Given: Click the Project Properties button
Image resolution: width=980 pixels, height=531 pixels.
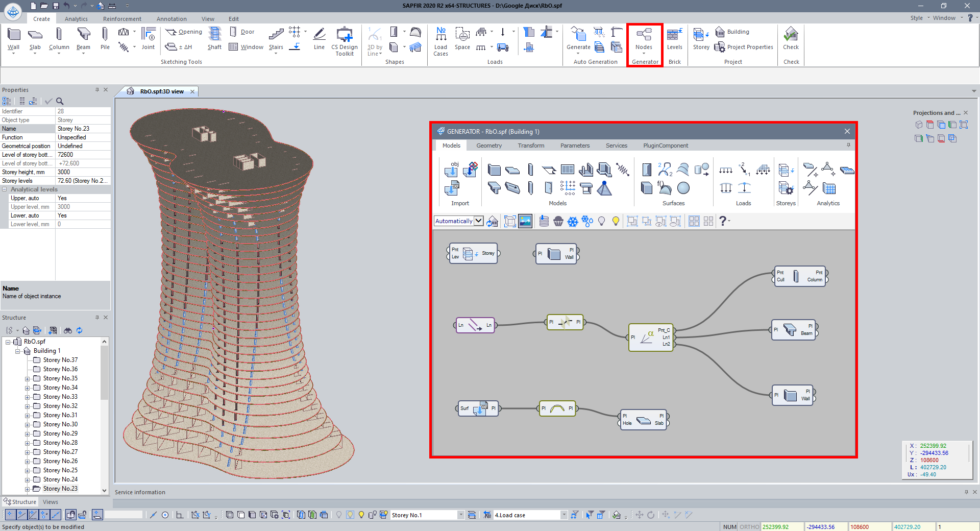Looking at the screenshot, I should pyautogui.click(x=744, y=47).
